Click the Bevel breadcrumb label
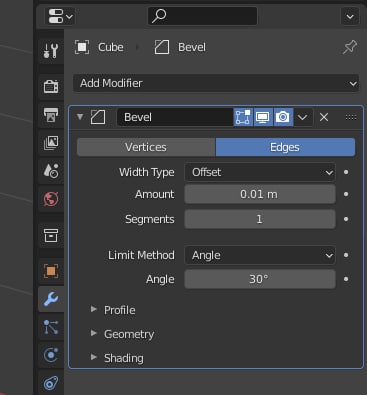Image resolution: width=367 pixels, height=395 pixels. [192, 47]
